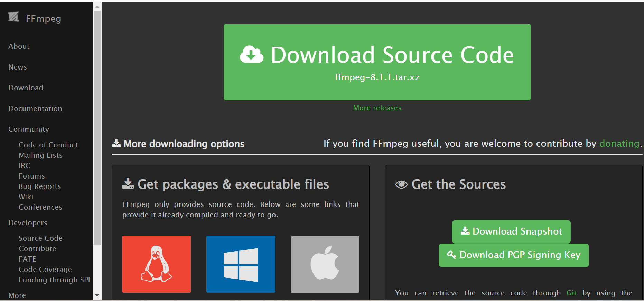
Task: Open the IRC page
Action: pyautogui.click(x=25, y=166)
